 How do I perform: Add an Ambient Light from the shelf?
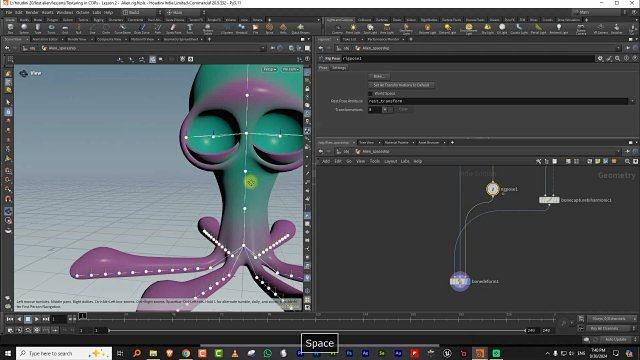(559, 29)
